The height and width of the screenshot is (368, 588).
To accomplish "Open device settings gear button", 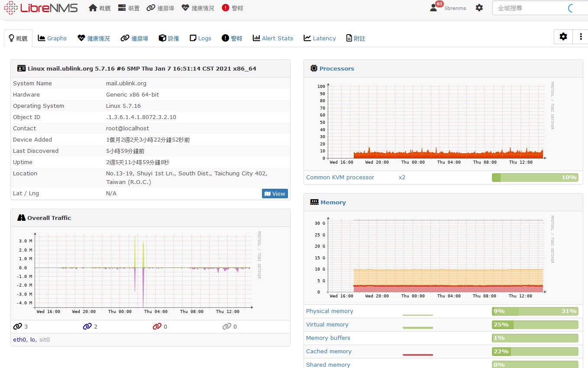I will point(563,37).
